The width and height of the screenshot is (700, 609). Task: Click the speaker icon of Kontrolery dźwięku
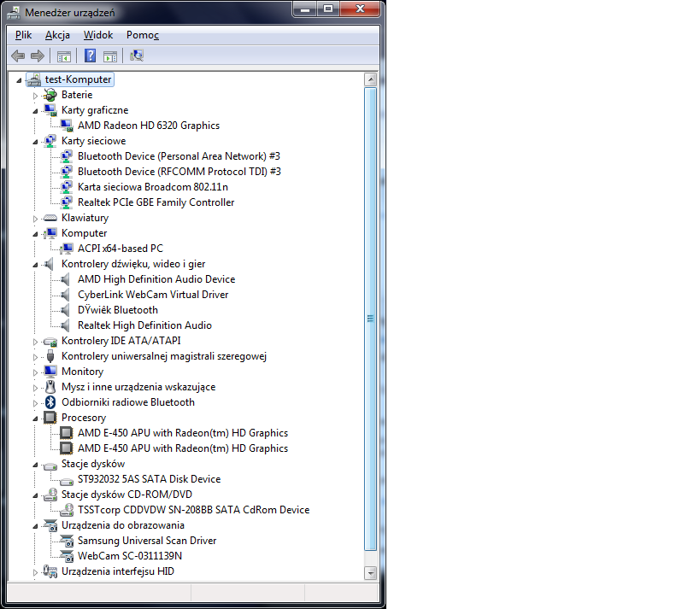[x=50, y=264]
